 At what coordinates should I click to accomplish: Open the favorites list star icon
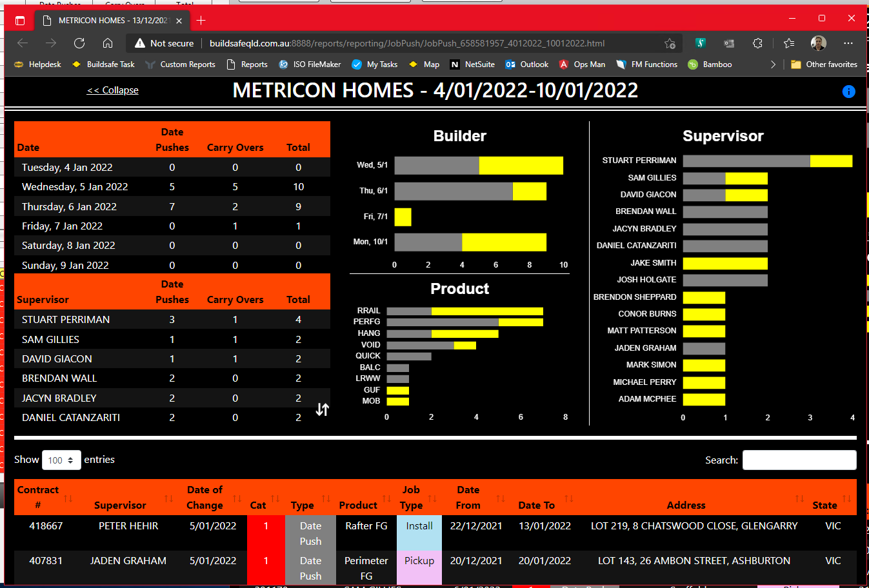[788, 43]
